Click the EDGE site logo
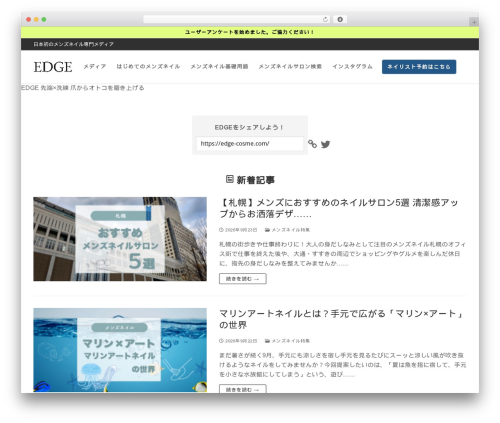This screenshot has width=500, height=423. tap(53, 67)
